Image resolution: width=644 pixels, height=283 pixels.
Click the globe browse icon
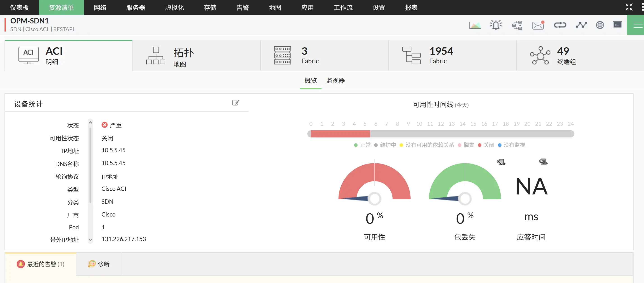[x=600, y=25]
